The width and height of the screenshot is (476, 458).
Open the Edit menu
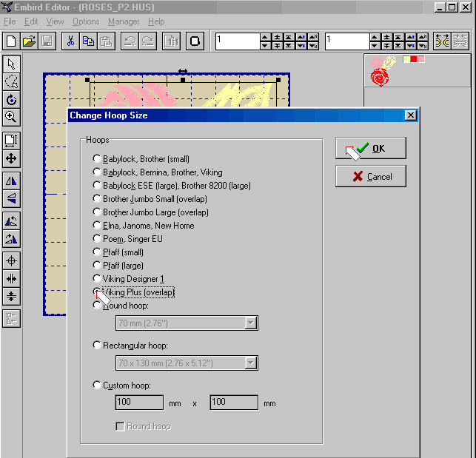click(x=31, y=21)
